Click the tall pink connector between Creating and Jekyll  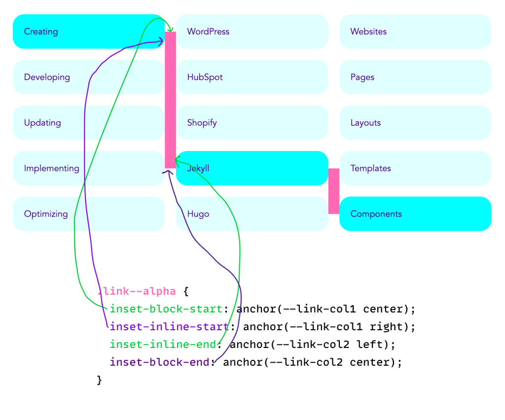[170, 99]
